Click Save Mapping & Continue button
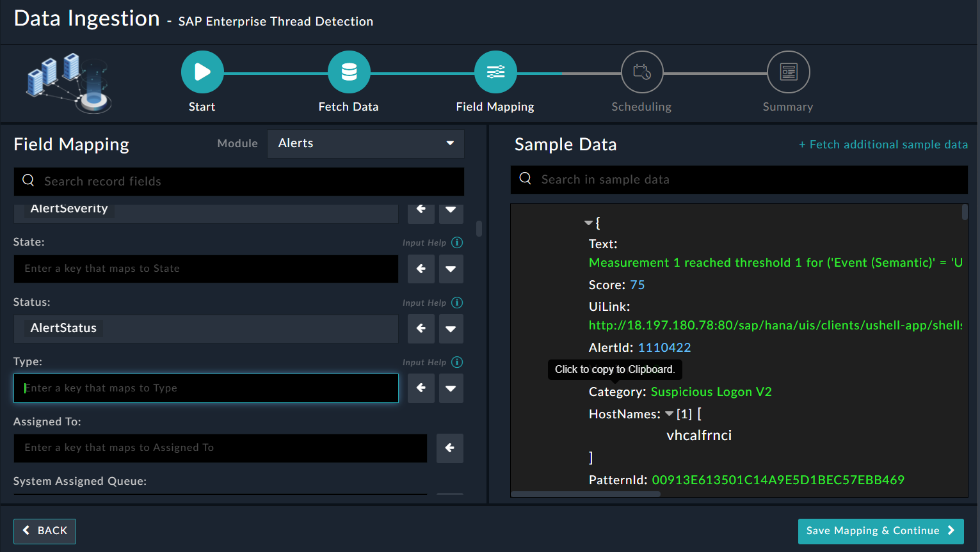Image resolution: width=980 pixels, height=552 pixels. 880,531
